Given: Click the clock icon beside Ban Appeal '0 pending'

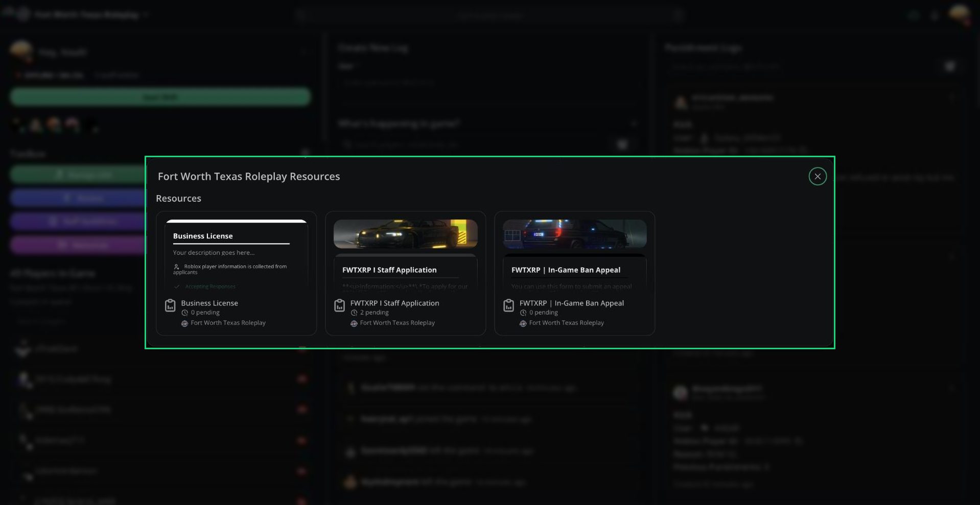Looking at the screenshot, I should [523, 312].
